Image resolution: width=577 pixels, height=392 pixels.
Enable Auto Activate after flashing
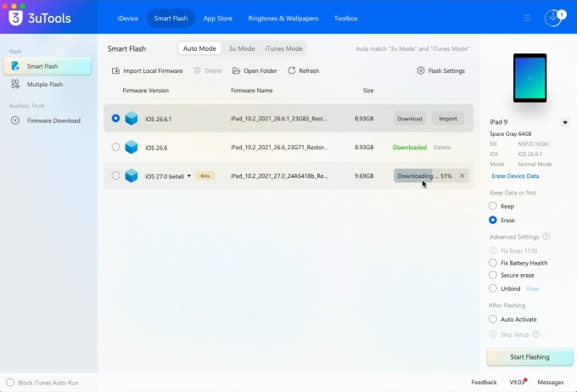493,319
